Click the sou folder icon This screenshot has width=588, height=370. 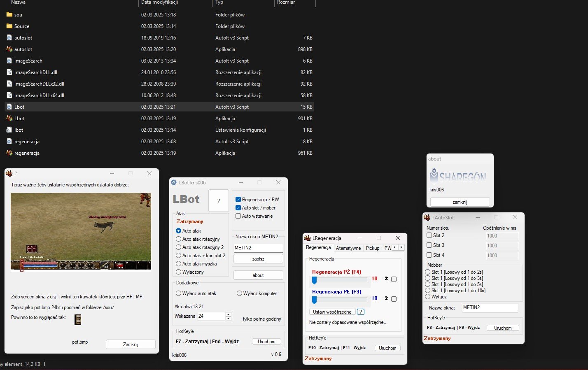pyautogui.click(x=9, y=14)
